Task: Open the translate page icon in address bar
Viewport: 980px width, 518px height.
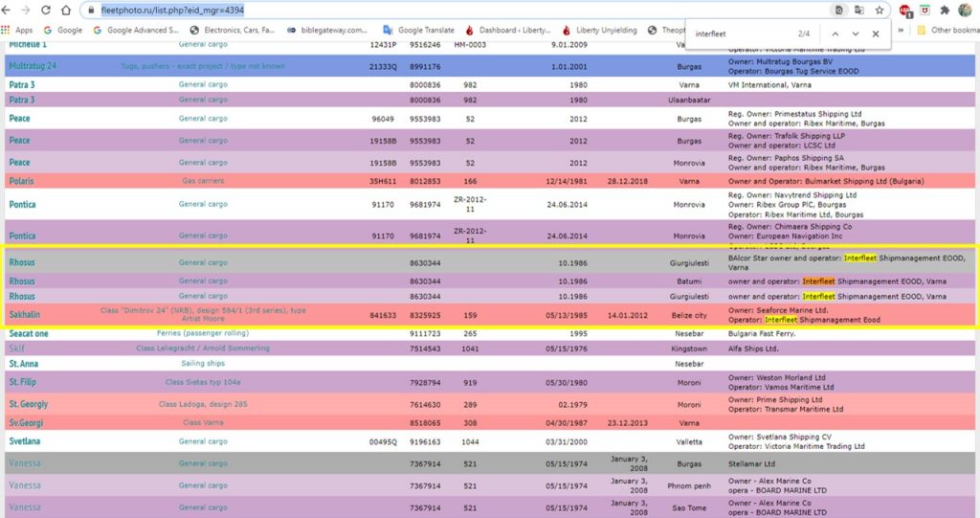Action: [x=859, y=10]
